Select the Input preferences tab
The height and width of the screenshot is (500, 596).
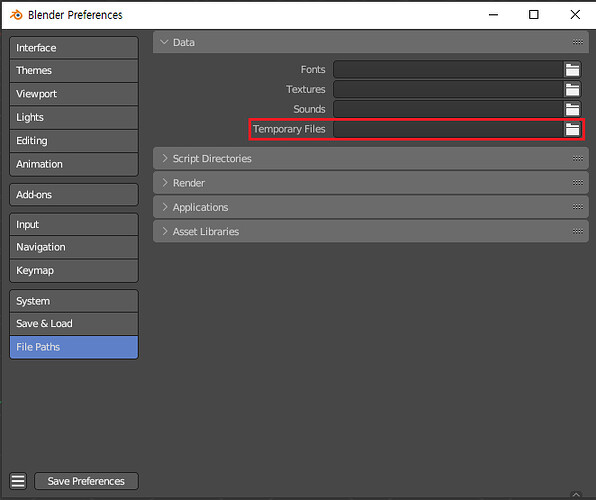point(74,224)
